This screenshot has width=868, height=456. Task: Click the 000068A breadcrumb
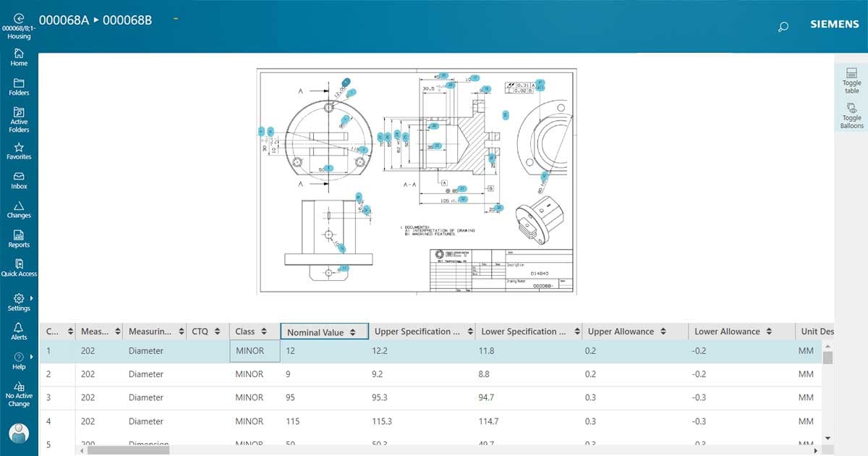tap(64, 20)
